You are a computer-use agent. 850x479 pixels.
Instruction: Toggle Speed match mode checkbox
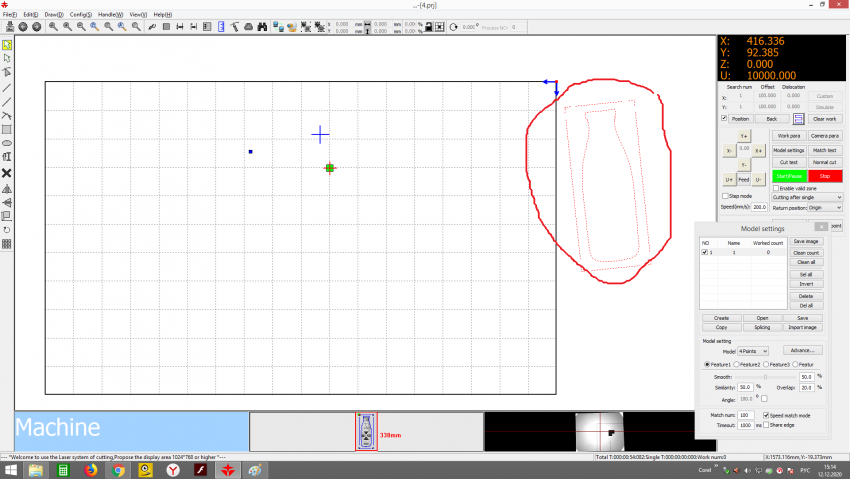click(x=767, y=414)
